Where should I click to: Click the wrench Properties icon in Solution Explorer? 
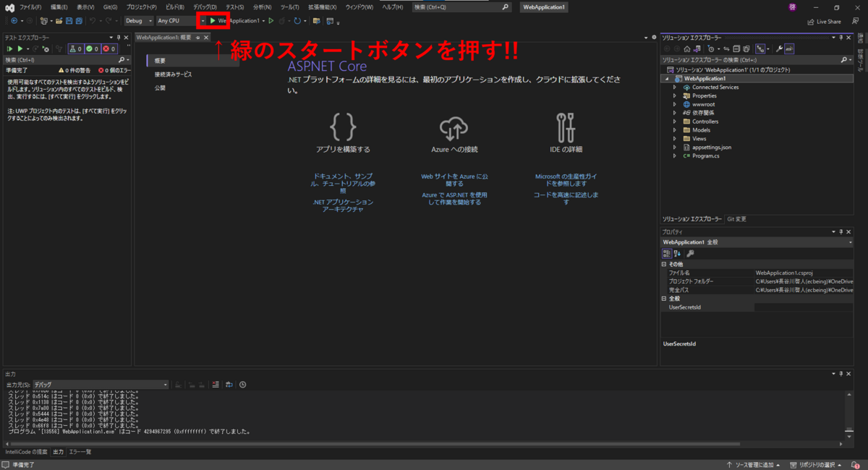tap(779, 48)
